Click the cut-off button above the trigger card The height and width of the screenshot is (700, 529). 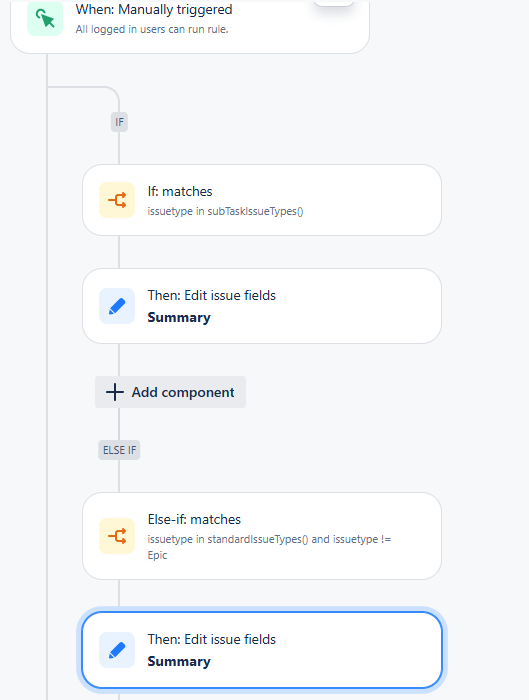[333, 3]
